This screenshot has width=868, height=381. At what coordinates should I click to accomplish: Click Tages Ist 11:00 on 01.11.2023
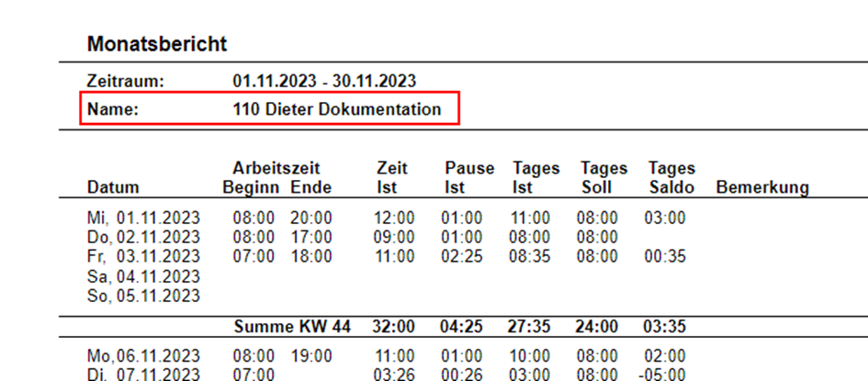[530, 218]
